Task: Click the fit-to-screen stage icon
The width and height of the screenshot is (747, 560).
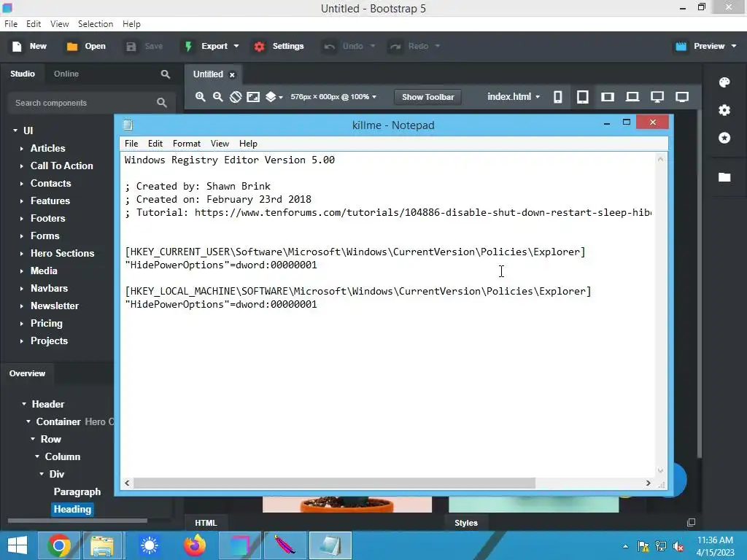Action: [253, 97]
